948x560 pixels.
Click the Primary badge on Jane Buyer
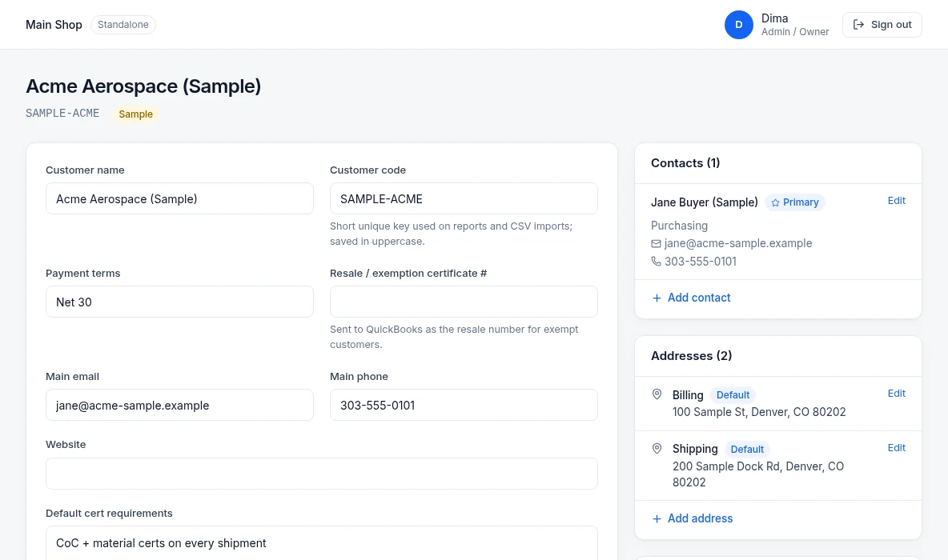click(795, 202)
